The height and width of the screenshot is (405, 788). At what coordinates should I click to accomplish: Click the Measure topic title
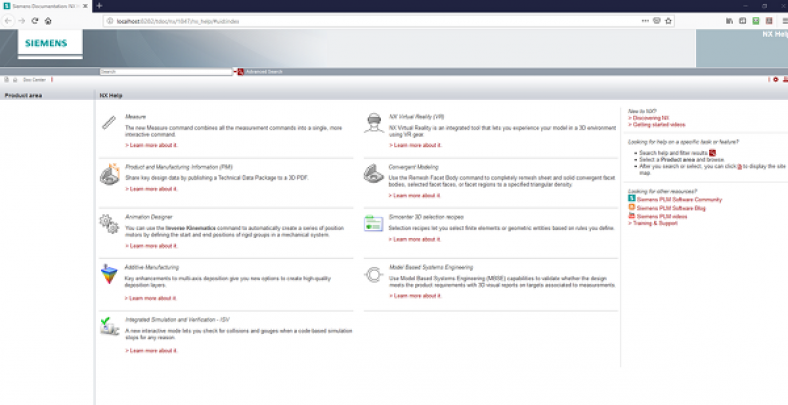(135, 117)
